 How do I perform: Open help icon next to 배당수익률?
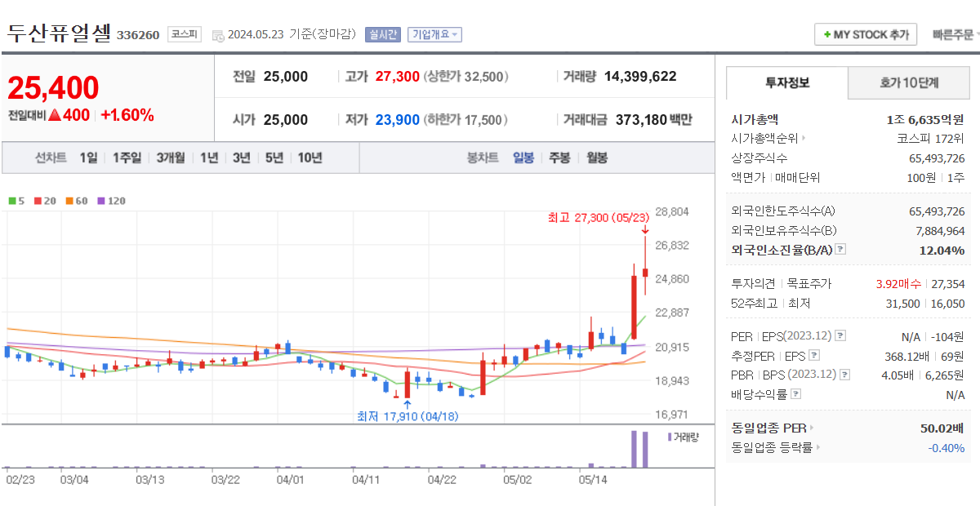796,395
